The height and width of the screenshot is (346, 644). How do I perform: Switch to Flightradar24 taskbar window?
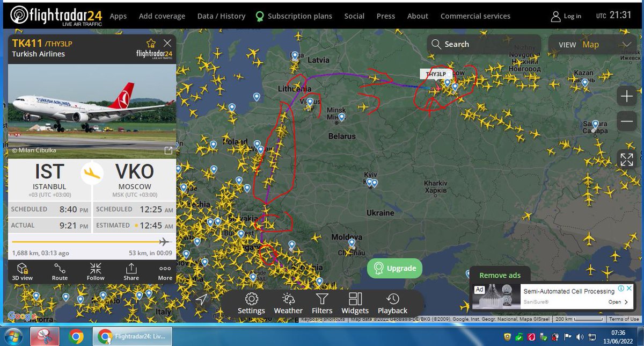(x=133, y=337)
